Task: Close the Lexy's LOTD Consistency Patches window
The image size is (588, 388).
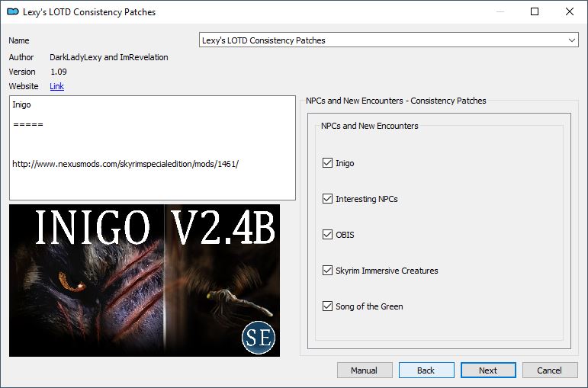Action: coord(570,11)
